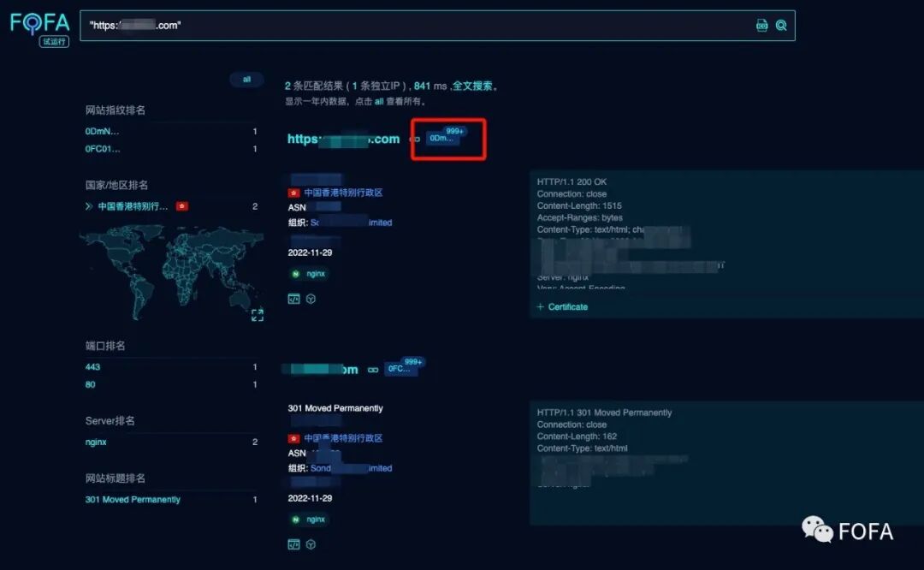Click 中国香港特别行政区 in first result
The image size is (924, 570).
coord(343,193)
